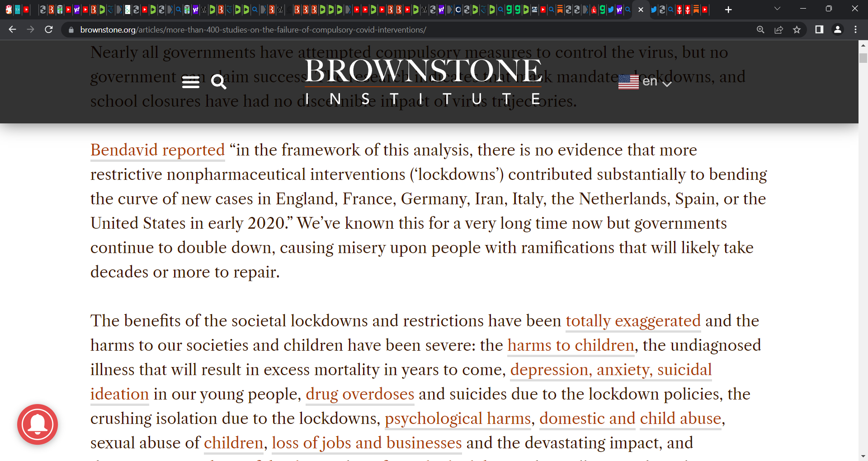Image resolution: width=868 pixels, height=461 pixels.
Task: Switch to the tab with red flame 'L' icon
Action: (x=594, y=9)
